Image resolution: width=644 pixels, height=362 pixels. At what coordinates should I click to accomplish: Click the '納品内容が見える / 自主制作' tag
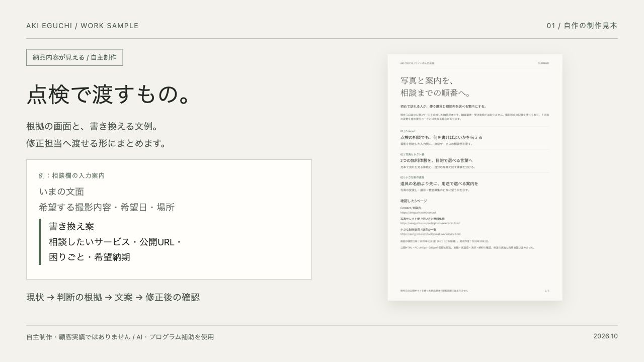(74, 57)
